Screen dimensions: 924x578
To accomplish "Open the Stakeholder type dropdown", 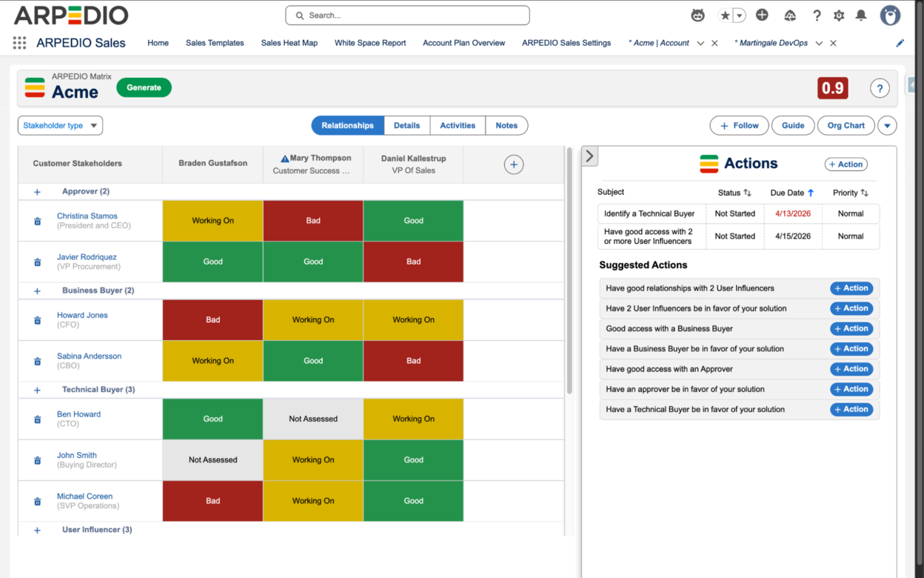I will (x=60, y=126).
